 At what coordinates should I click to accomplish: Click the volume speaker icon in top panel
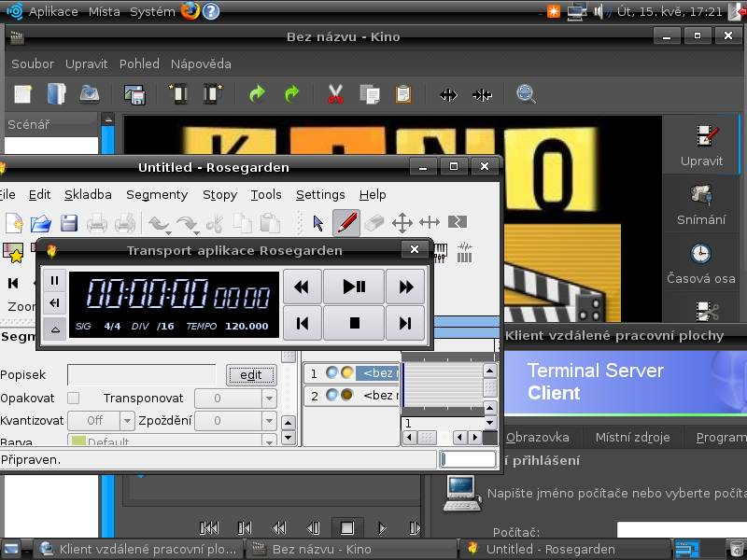point(602,11)
